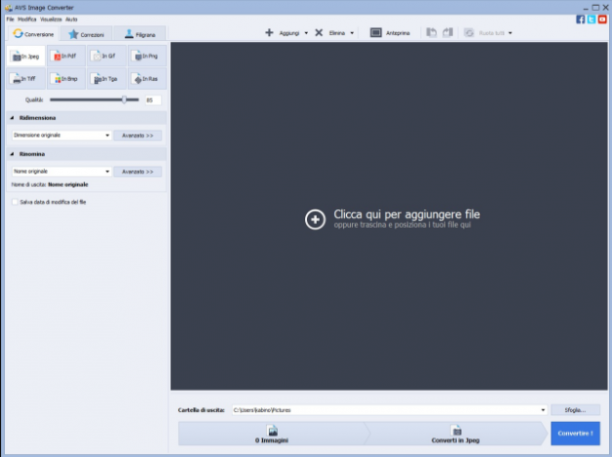Open the Anteprima preview

(x=390, y=33)
